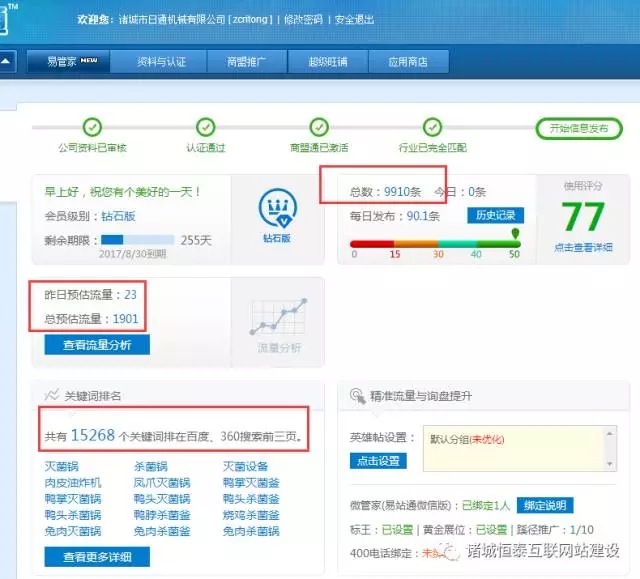Click the 安全退出 logout link

357,20
